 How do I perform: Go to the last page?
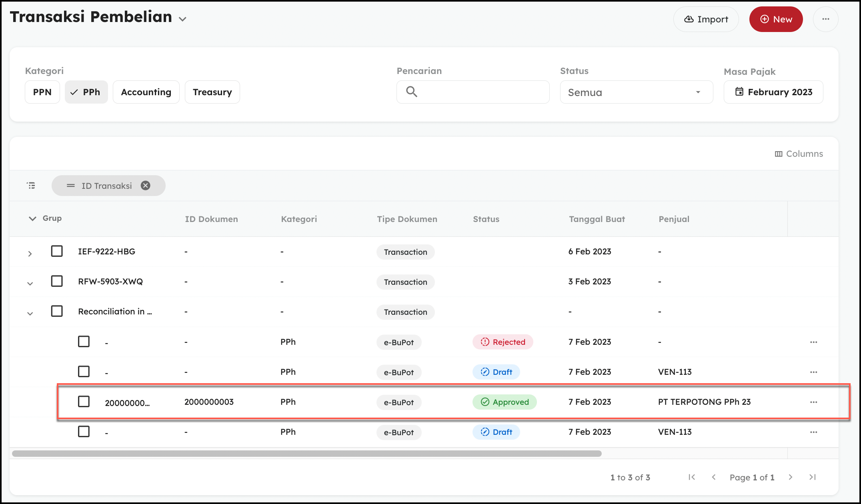click(x=812, y=477)
